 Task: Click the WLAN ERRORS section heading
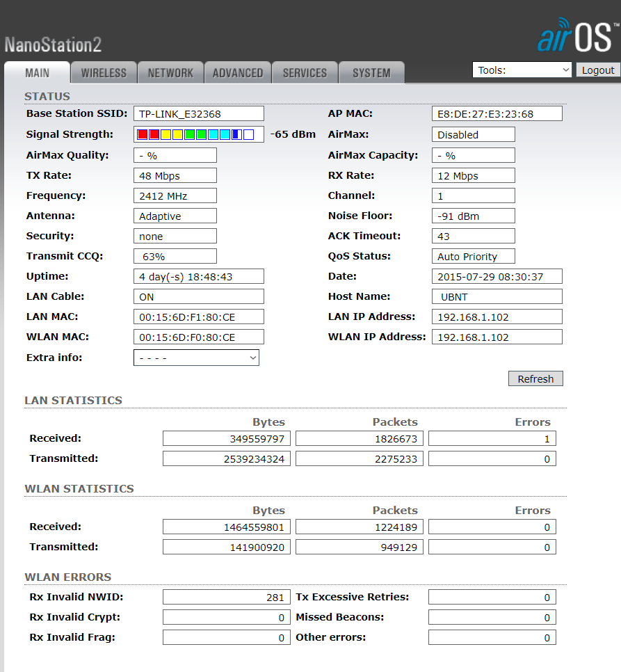[68, 577]
